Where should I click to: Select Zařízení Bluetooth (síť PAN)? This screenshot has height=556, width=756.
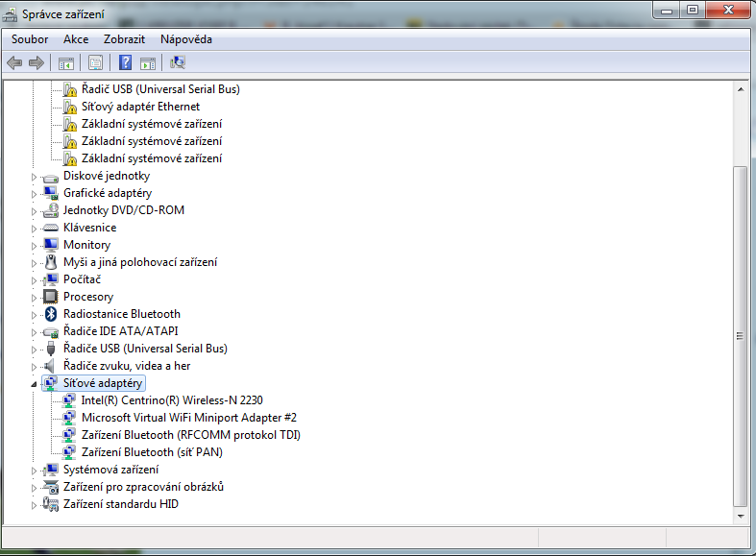pos(152,452)
